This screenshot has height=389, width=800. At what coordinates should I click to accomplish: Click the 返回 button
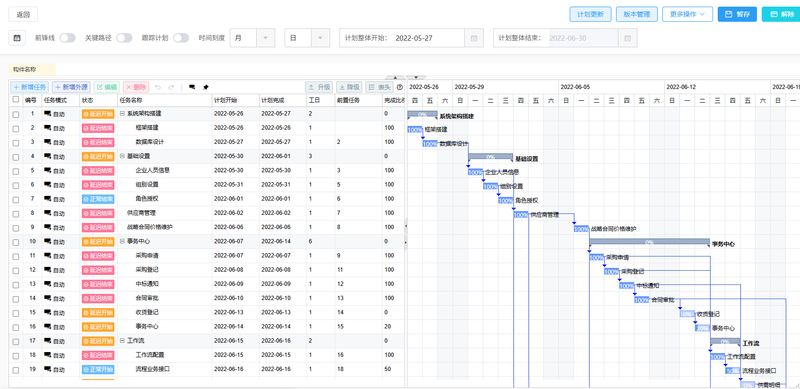(23, 15)
